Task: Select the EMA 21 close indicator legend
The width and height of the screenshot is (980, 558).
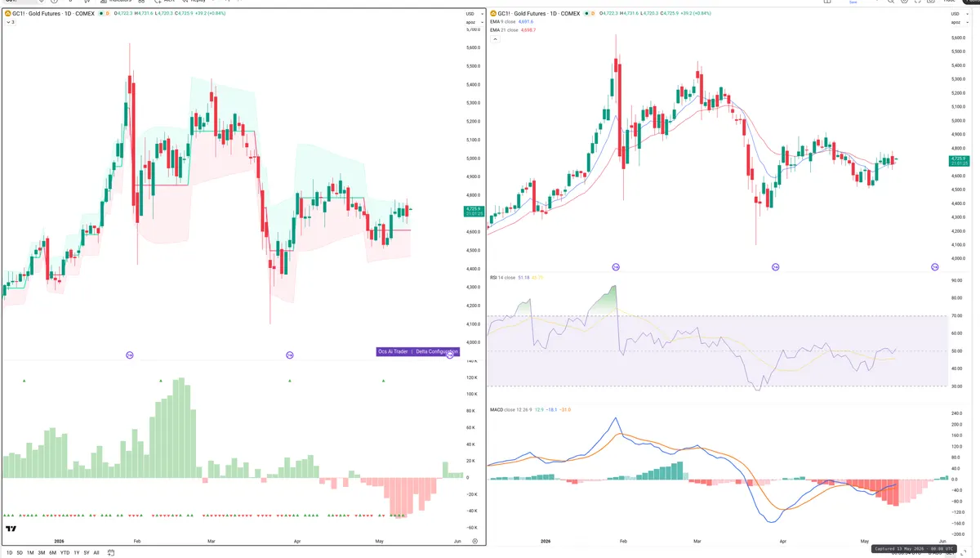Action: pyautogui.click(x=505, y=29)
